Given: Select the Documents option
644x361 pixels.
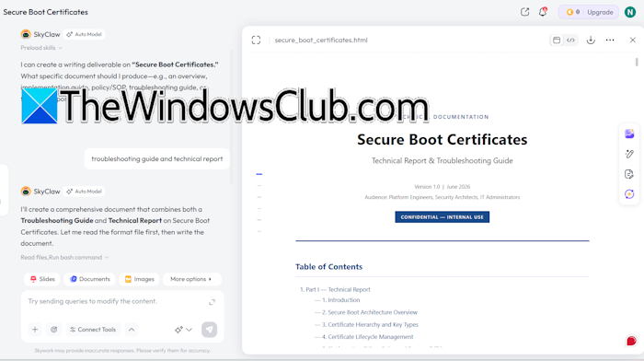Looking at the screenshot, I should pos(89,279).
